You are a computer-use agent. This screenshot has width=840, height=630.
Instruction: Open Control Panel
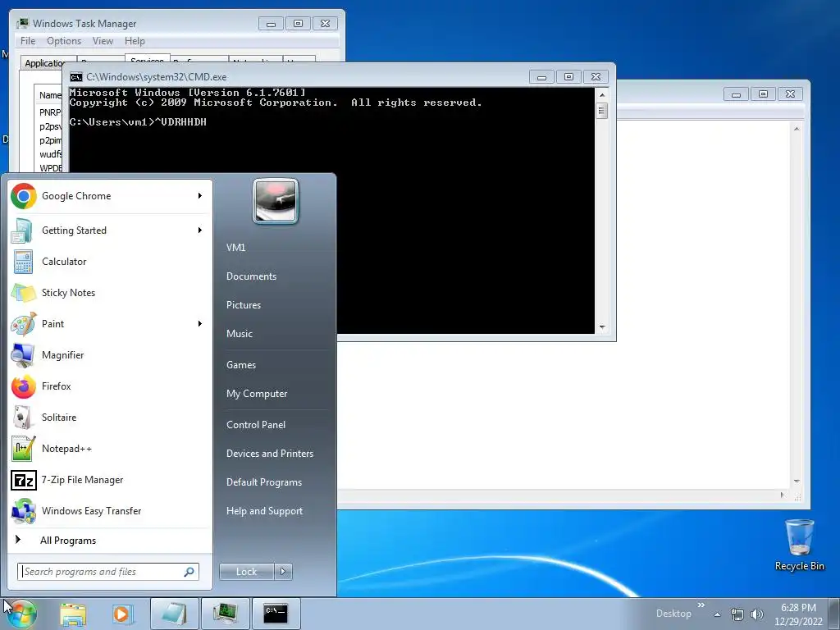pos(256,425)
